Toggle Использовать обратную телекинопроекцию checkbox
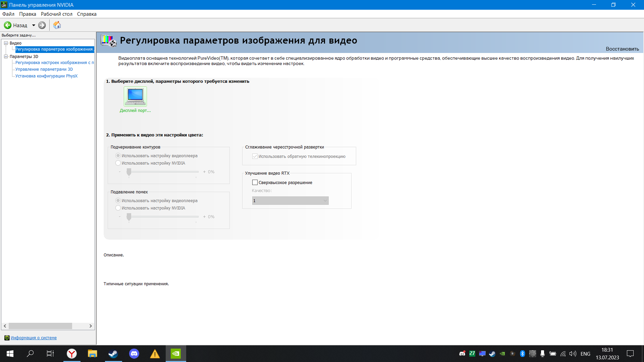 [255, 157]
